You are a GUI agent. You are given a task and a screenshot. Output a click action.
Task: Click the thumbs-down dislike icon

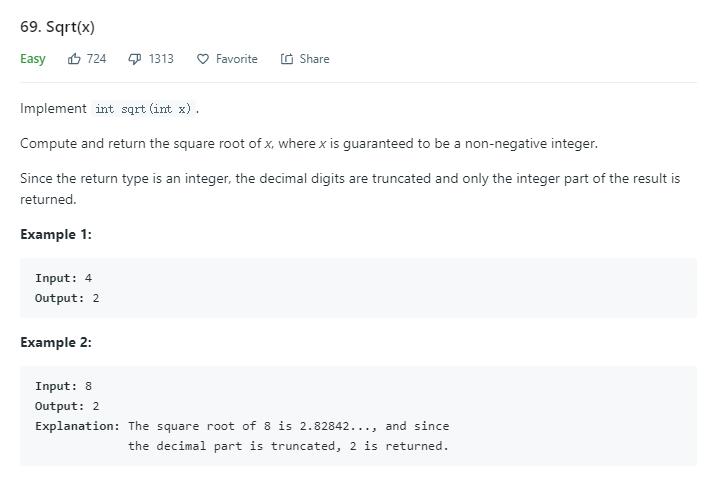tap(135, 59)
